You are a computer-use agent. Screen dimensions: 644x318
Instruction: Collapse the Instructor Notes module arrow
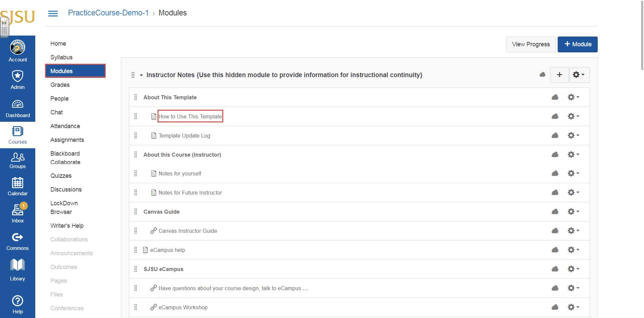(x=141, y=75)
